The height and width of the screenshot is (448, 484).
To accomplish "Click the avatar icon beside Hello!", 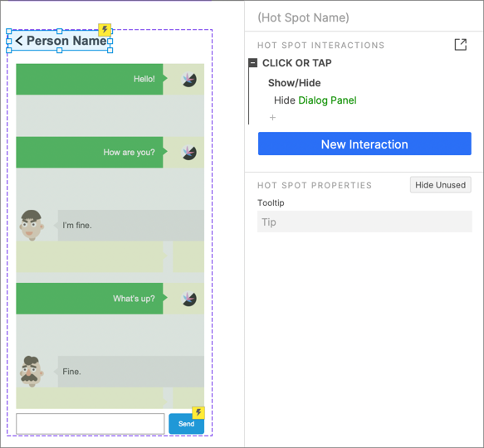I will pyautogui.click(x=188, y=80).
